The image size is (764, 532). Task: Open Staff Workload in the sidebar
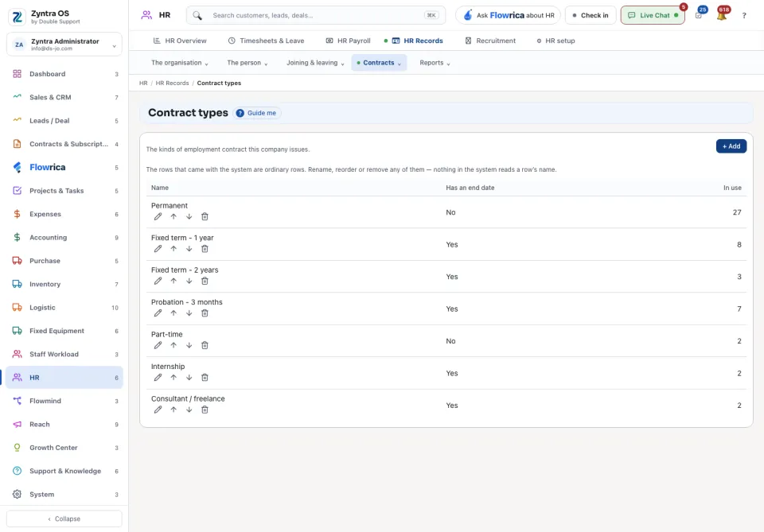(x=64, y=355)
